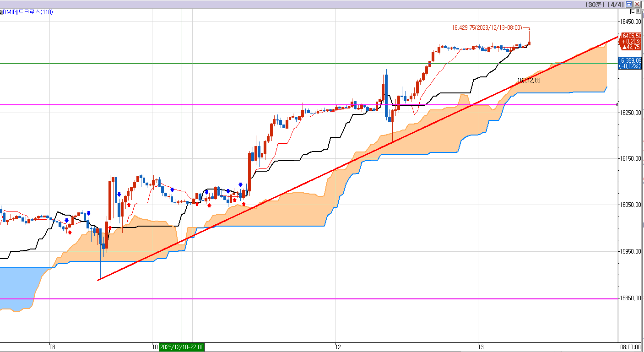Click the (30분) [4/4] title text
Screen dimensions: 644x352
(x=605, y=4)
